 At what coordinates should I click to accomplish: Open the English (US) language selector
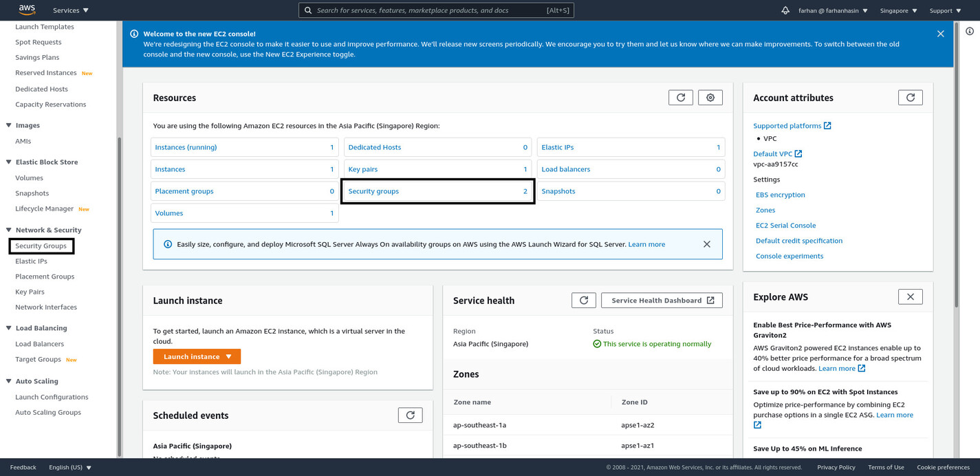tap(69, 467)
